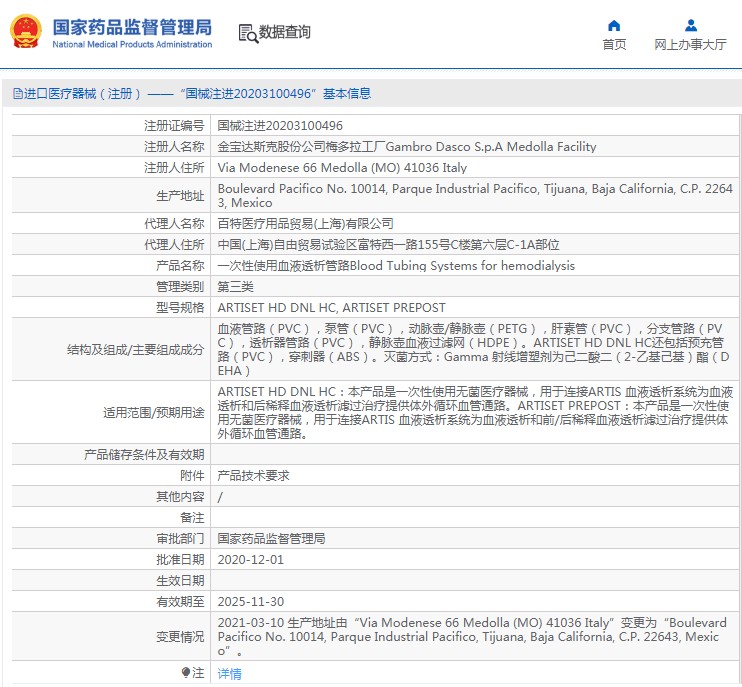The width and height of the screenshot is (742, 687).
Task: Click the 备注 row label
Action: coord(192,518)
